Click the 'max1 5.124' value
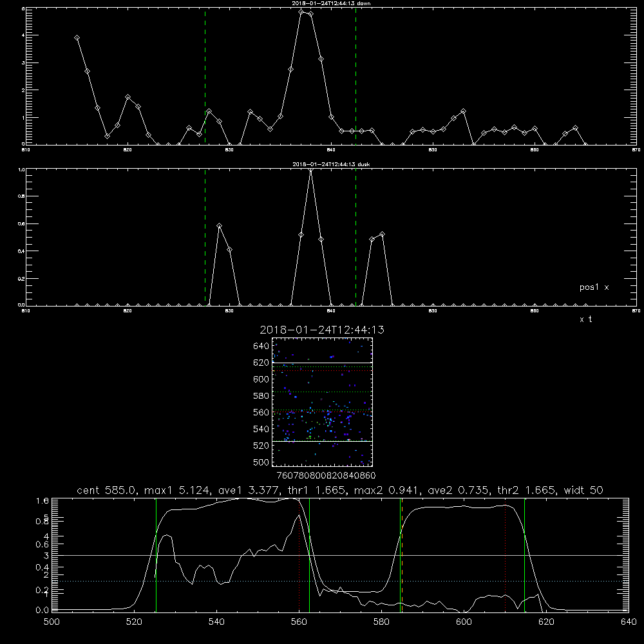 (x=175, y=490)
